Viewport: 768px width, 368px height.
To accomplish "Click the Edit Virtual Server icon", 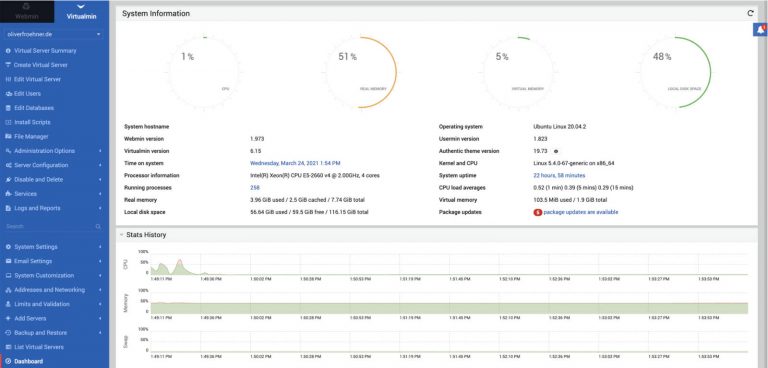I will click(8, 79).
